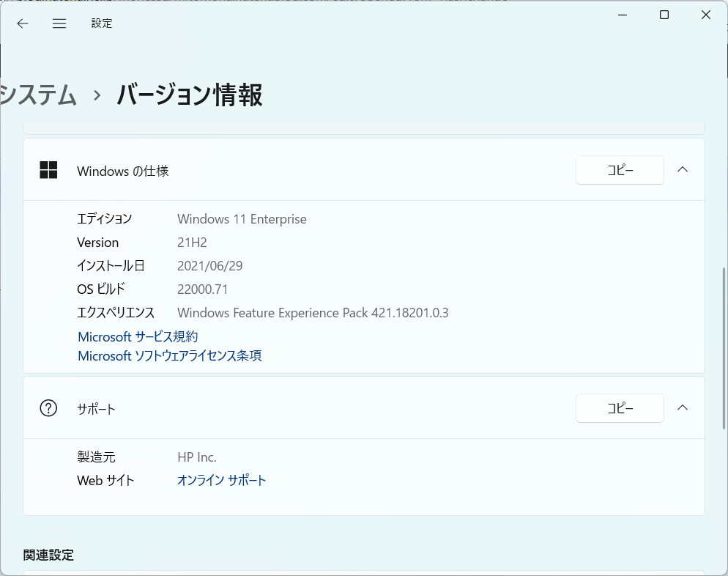Open the オンライン サポート website link
The width and height of the screenshot is (728, 576).
[221, 480]
